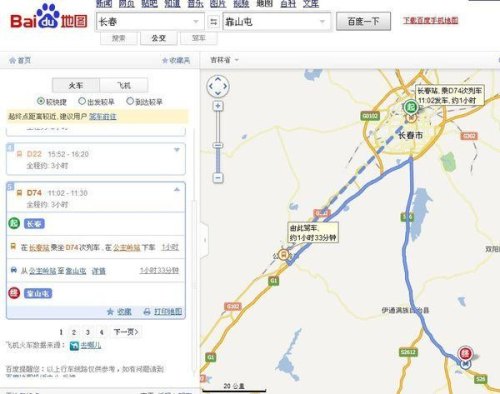
Task: Click the train station marker at 公主岭
Action: pos(284,255)
